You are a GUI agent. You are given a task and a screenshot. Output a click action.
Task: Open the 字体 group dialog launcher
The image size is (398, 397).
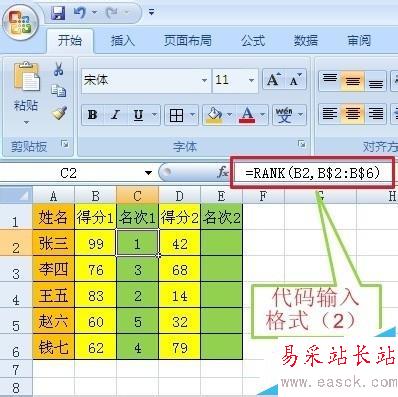pyautogui.click(x=302, y=144)
